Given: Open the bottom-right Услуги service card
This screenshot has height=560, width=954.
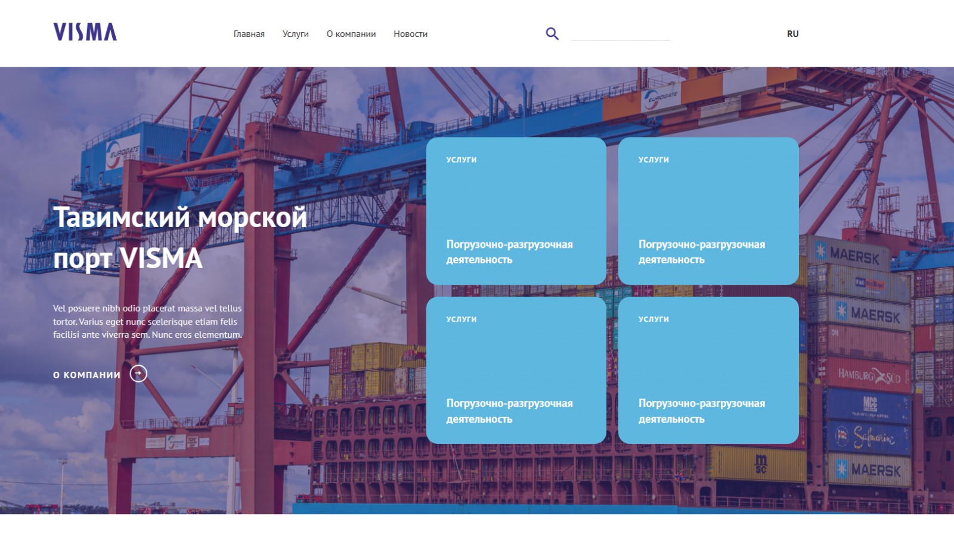Looking at the screenshot, I should click(708, 370).
